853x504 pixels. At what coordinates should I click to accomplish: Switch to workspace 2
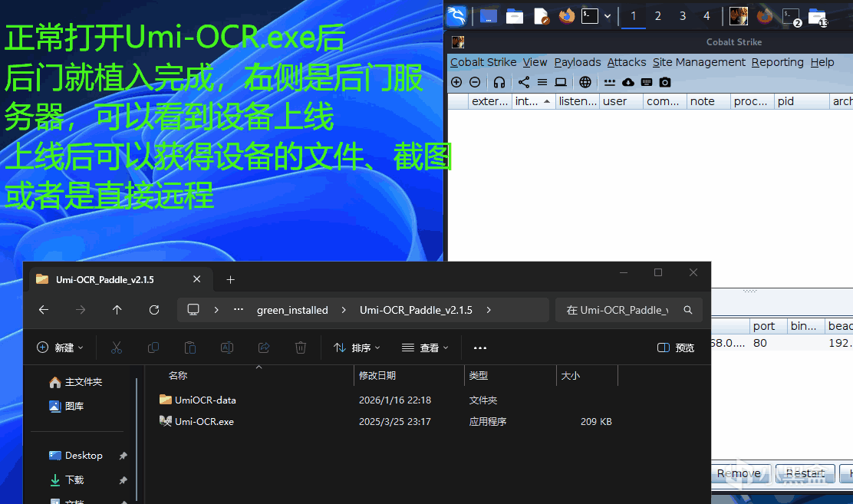(657, 16)
